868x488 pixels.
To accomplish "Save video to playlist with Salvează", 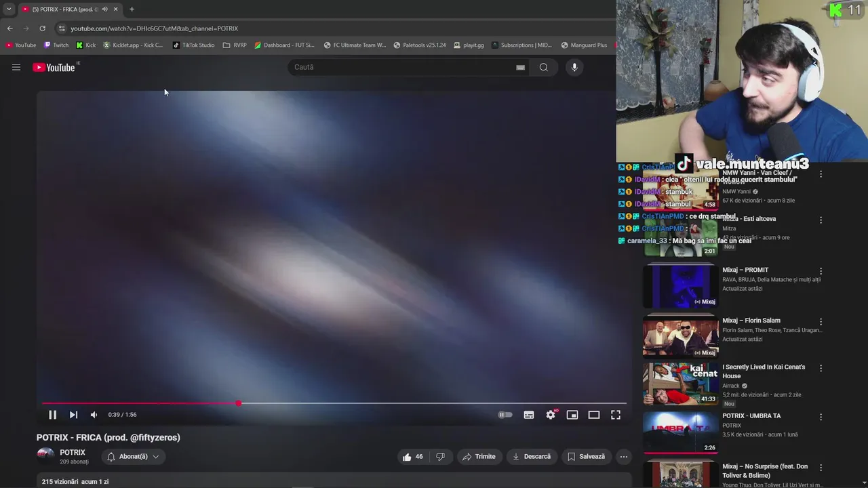I will (x=587, y=457).
